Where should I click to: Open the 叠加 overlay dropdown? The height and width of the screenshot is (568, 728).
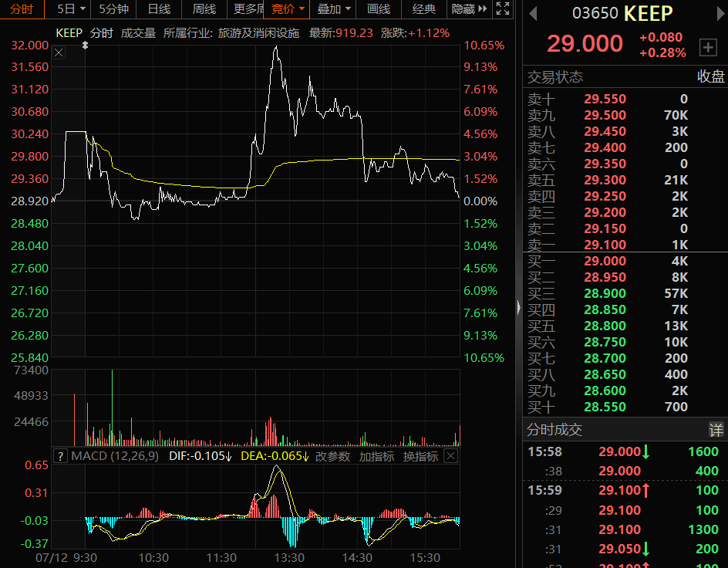click(x=334, y=9)
